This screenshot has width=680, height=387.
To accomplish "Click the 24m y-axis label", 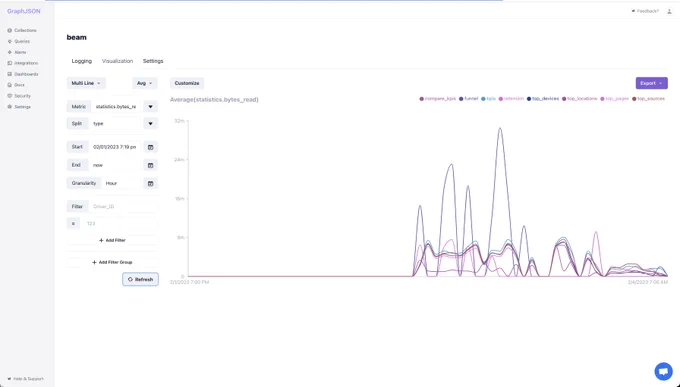I will coord(179,160).
